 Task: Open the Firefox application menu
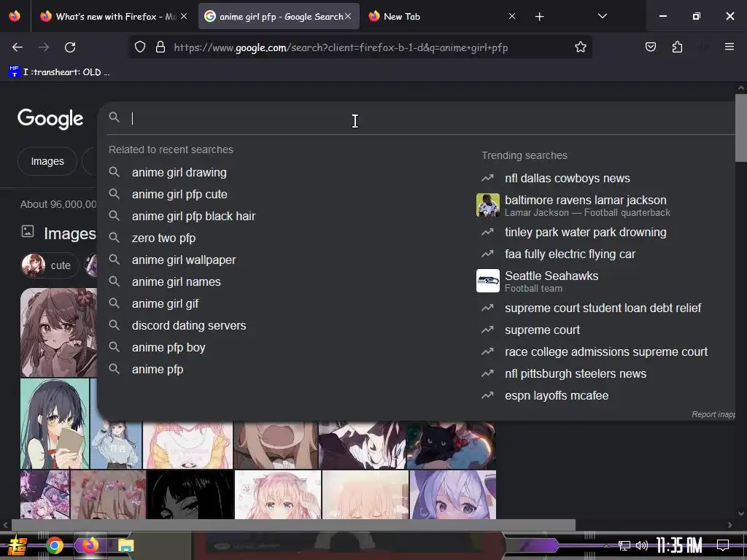(729, 47)
